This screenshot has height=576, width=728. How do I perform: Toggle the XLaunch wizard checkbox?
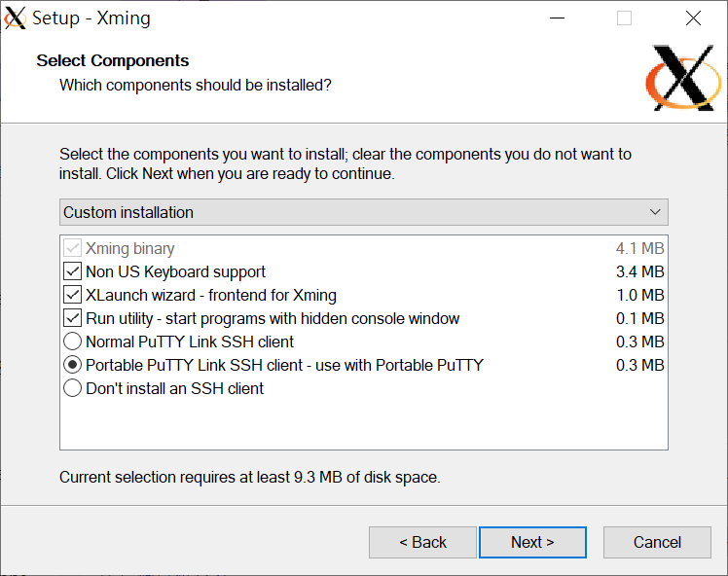[x=73, y=295]
